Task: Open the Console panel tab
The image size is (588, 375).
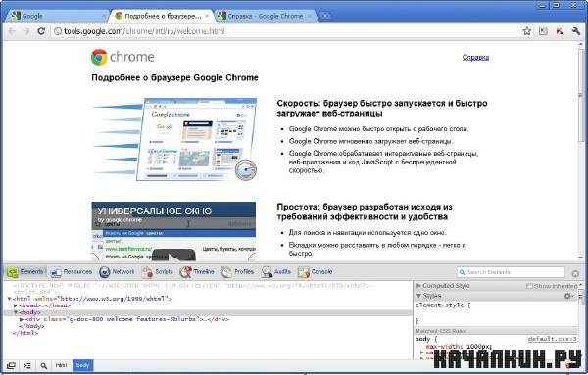Action: click(x=315, y=272)
